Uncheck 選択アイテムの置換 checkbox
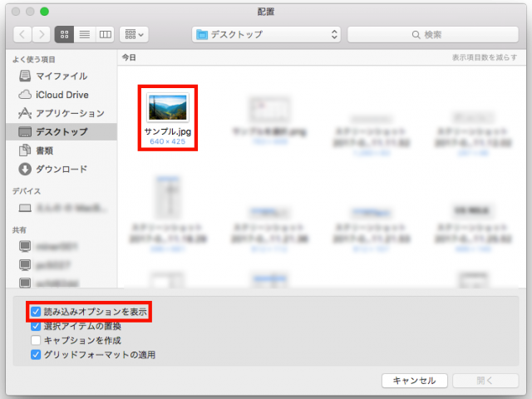Viewport: 532px width, 399px height. 36,326
